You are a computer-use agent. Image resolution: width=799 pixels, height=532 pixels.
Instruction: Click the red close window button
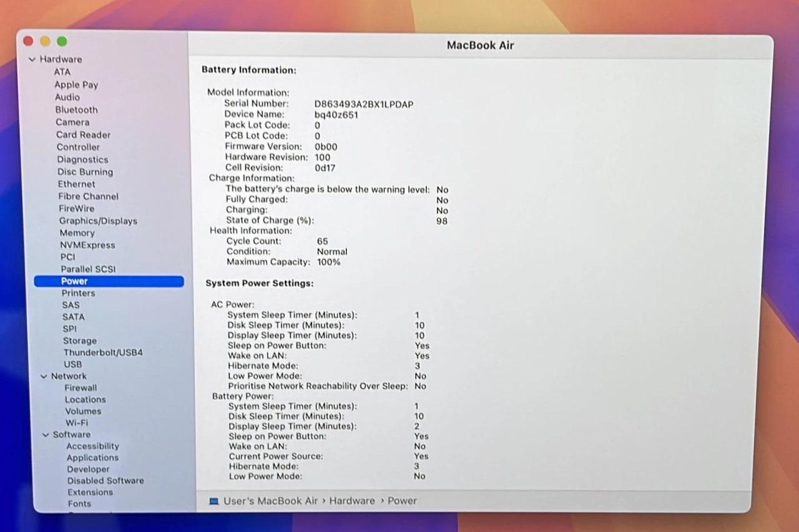pos(28,41)
